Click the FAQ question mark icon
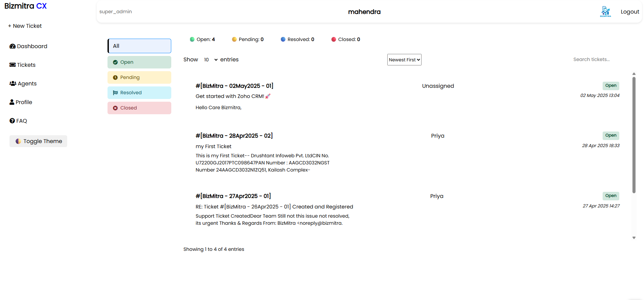 12,121
